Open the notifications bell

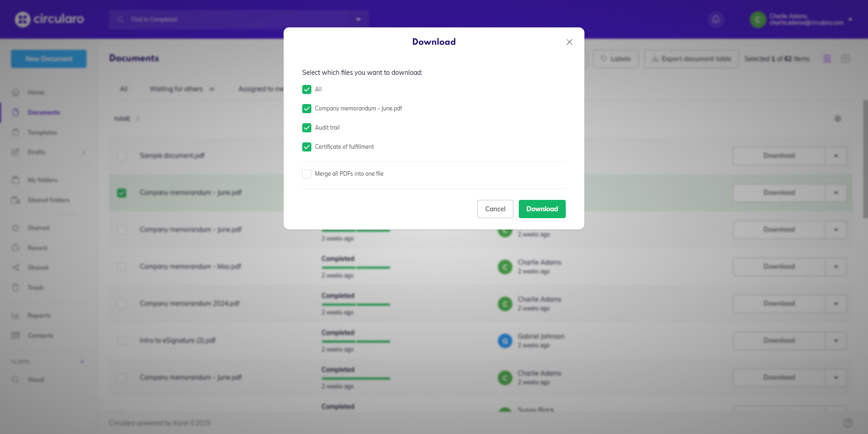716,19
